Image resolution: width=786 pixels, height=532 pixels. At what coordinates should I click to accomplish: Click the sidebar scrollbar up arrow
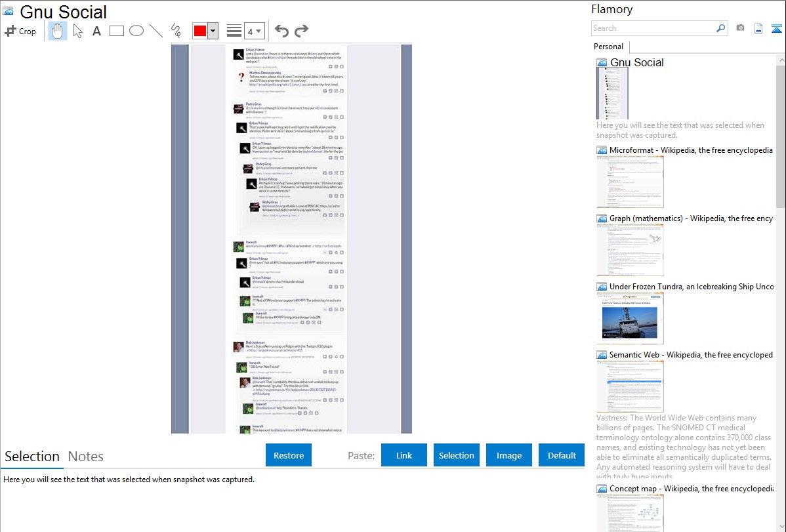tap(781, 60)
